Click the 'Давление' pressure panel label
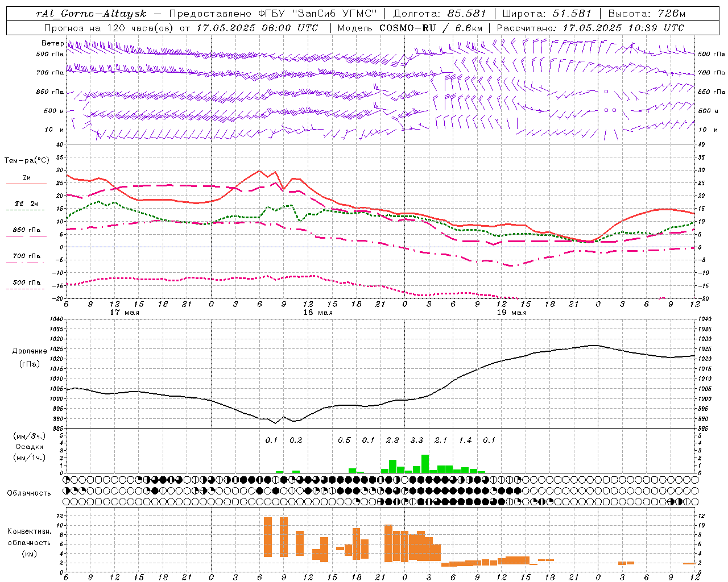728x582 pixels. click(x=30, y=351)
